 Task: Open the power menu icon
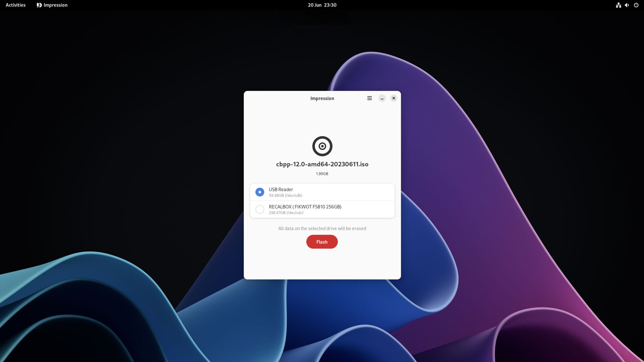point(636,5)
